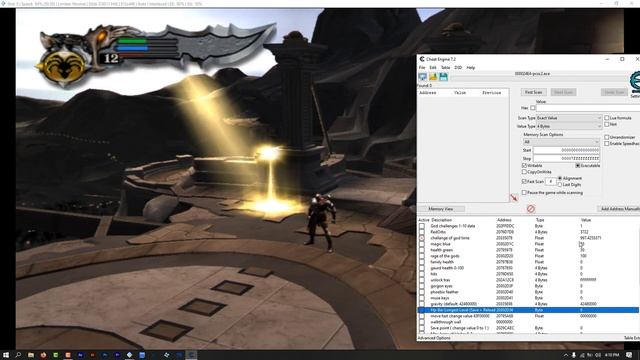Screen dimensions: 640x360
Task: Open the Value Type dropdown
Action: pyautogui.click(x=569, y=126)
